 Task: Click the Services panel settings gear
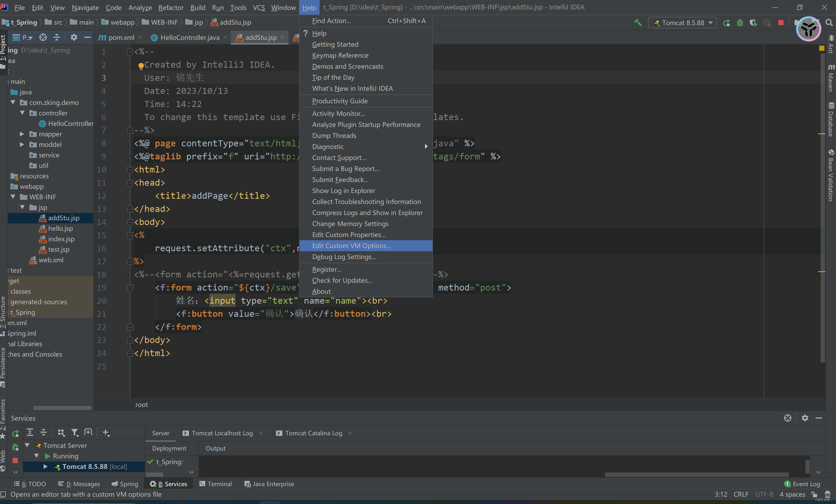pyautogui.click(x=805, y=418)
